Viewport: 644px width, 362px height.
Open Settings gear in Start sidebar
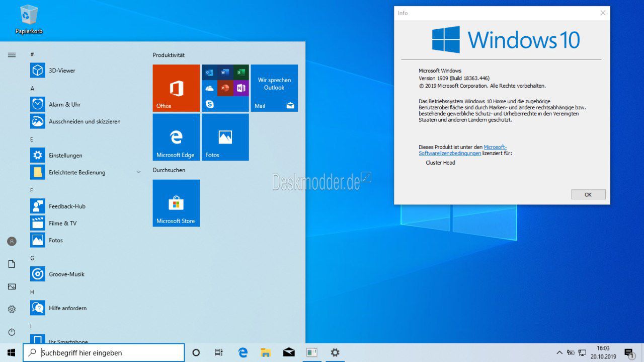(x=12, y=309)
